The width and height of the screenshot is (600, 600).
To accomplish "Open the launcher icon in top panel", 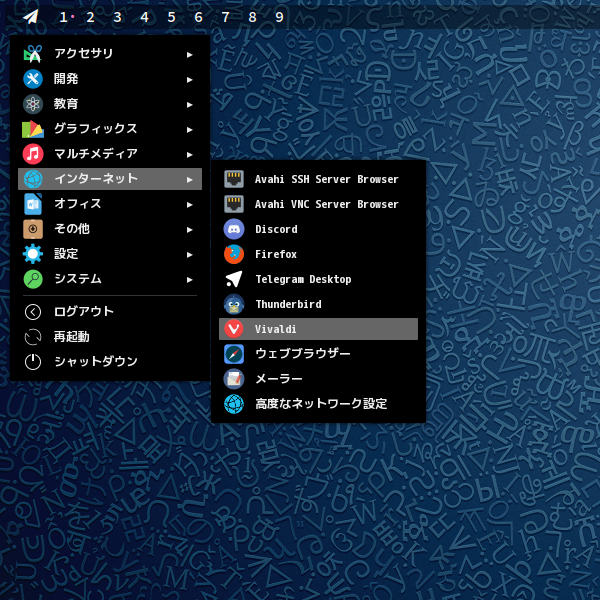I will click(x=31, y=17).
